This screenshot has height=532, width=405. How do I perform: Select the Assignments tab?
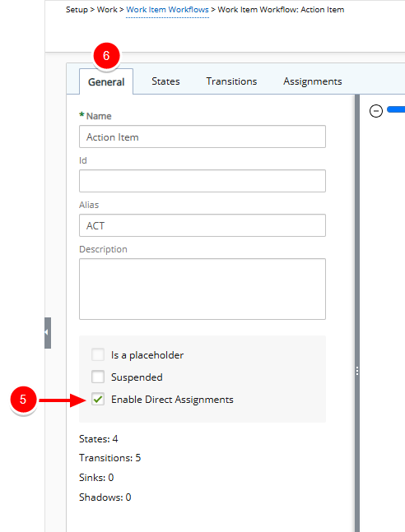(313, 81)
